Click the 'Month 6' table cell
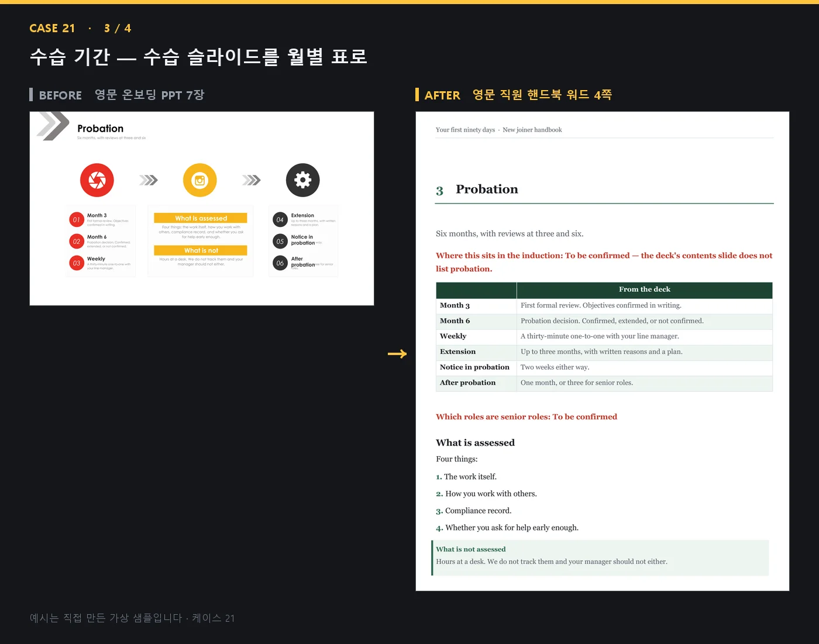The width and height of the screenshot is (819, 644). 476,321
